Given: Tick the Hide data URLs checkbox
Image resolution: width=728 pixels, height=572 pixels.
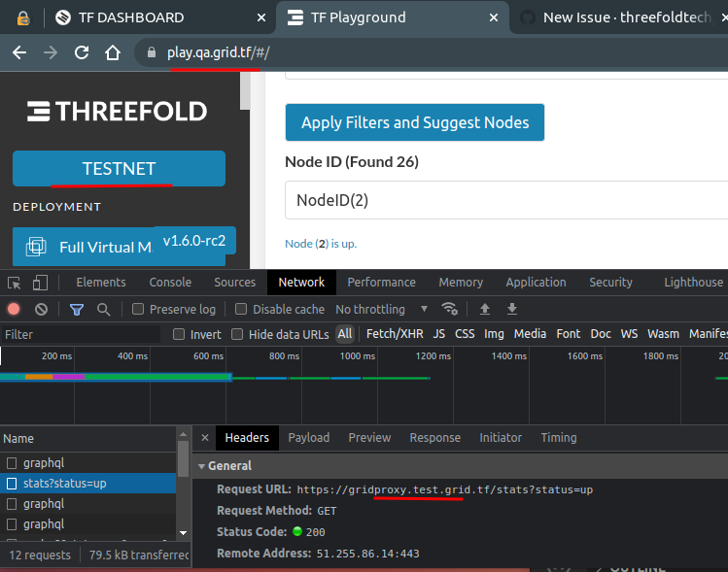Looking at the screenshot, I should [237, 334].
